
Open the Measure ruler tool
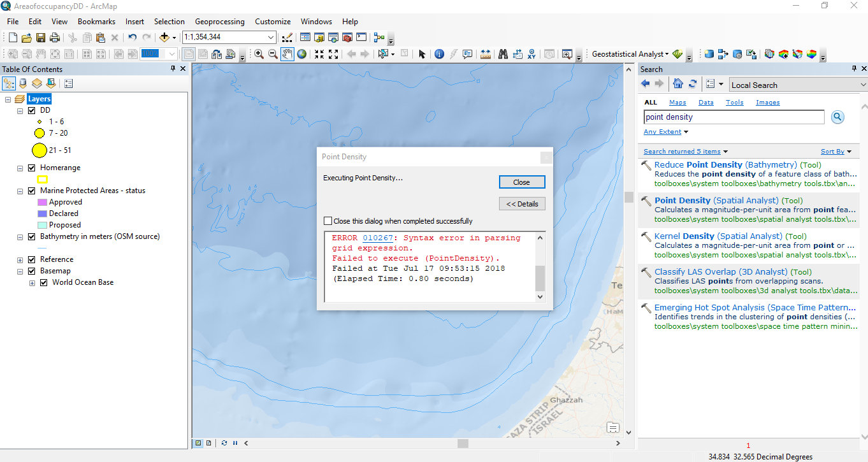(x=486, y=54)
